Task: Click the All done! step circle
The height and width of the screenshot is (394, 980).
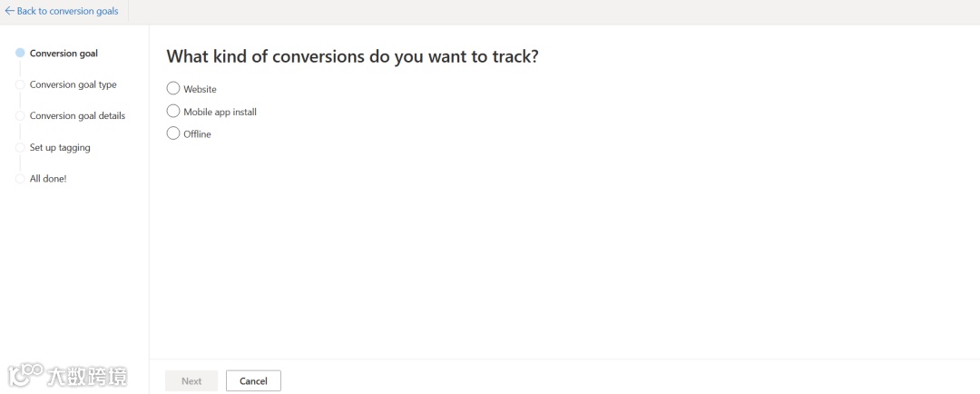Action: (20, 179)
